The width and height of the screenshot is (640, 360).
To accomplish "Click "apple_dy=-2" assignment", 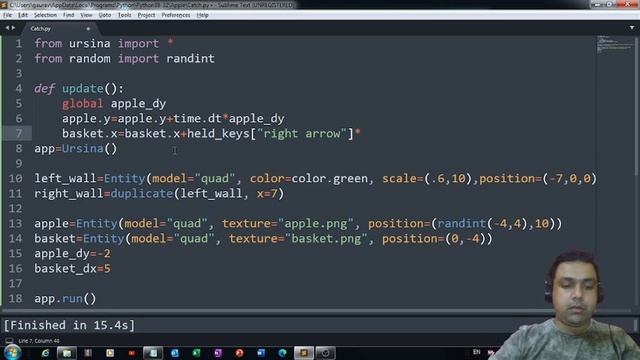I will tap(72, 253).
